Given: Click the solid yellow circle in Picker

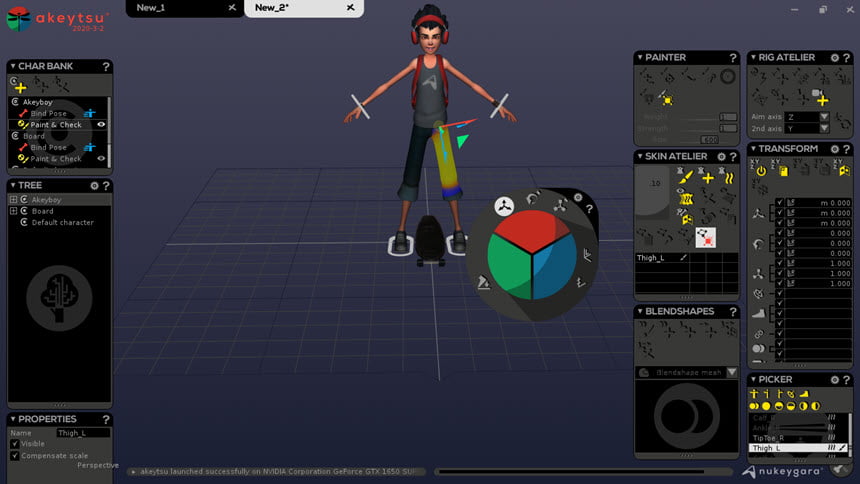Looking at the screenshot, I should pos(766,406).
